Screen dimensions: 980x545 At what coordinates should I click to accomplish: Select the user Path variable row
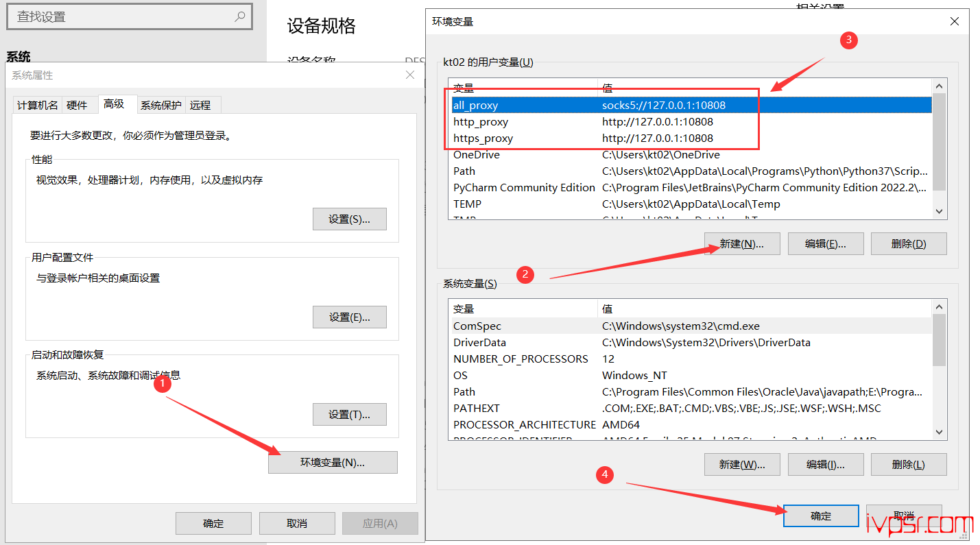coord(691,171)
